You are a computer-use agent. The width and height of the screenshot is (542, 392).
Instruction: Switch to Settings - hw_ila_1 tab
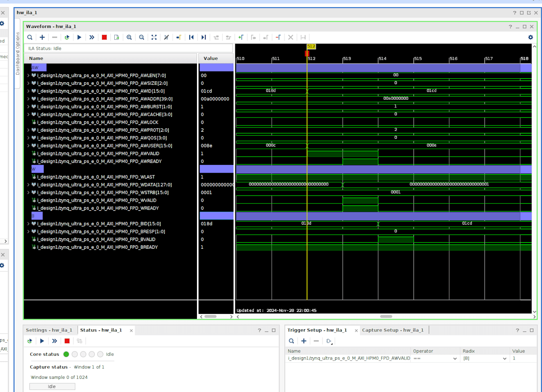(49, 330)
